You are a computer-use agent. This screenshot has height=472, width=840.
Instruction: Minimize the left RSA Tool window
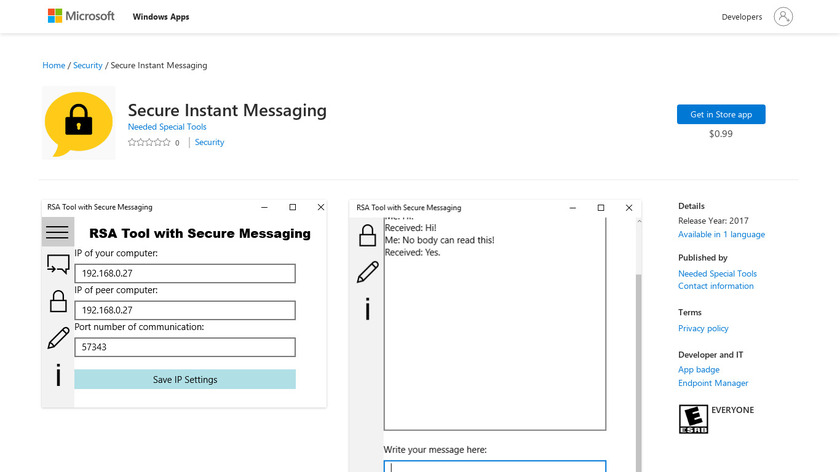[x=264, y=207]
